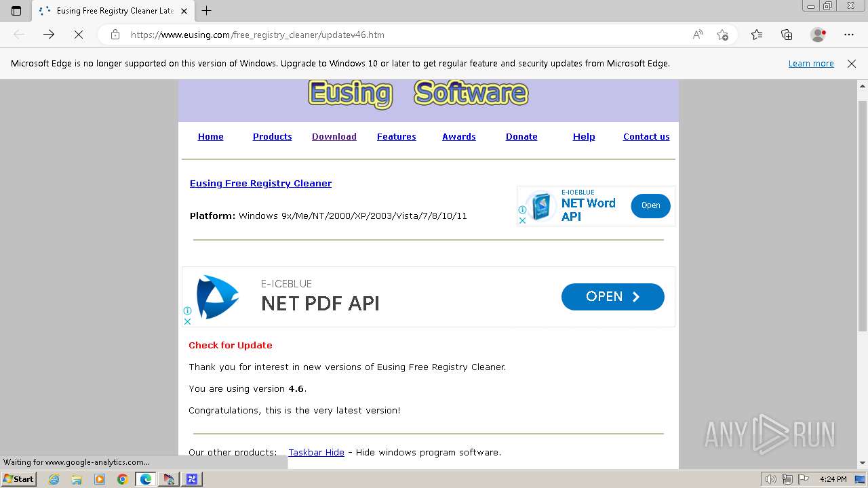The image size is (868, 488).
Task: Click the vertical scrollbar thumb
Action: [863, 216]
